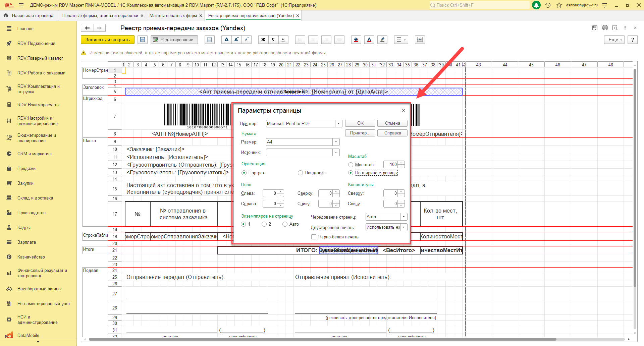
Task: Toggle bold formatting (Ж) button
Action: [x=263, y=40]
